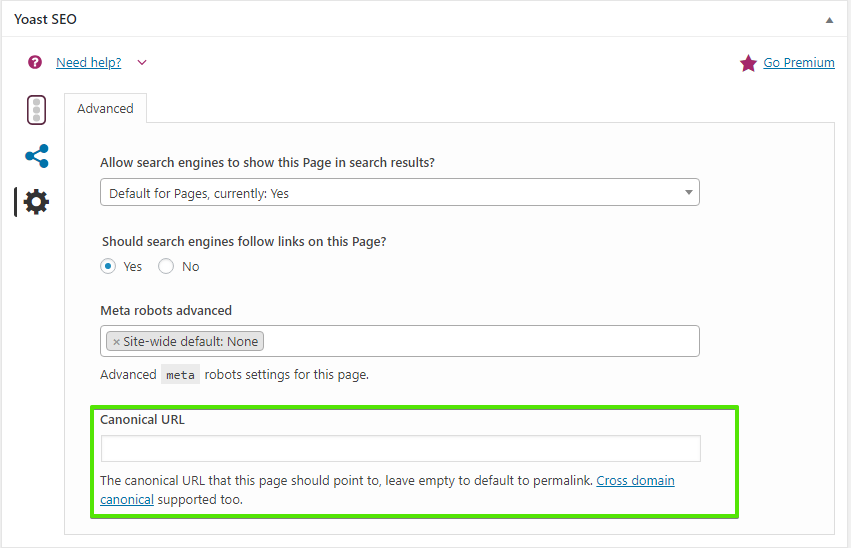Follow the Go Premium link
The height and width of the screenshot is (548, 851).
[x=799, y=62]
